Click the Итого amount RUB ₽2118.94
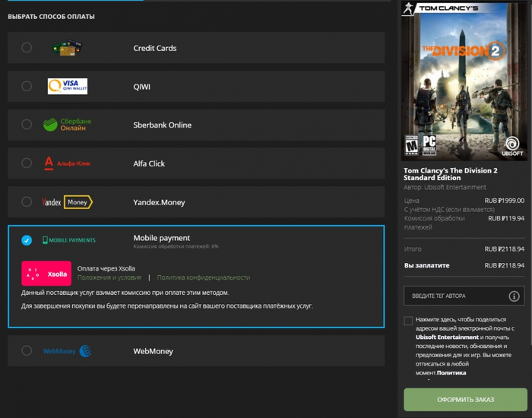The height and width of the screenshot is (418, 532). (504, 249)
